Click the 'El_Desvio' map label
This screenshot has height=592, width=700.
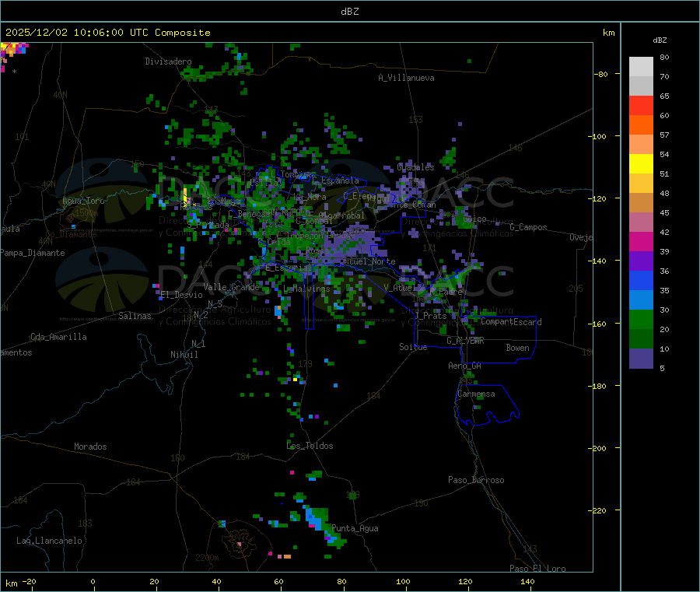181,295
